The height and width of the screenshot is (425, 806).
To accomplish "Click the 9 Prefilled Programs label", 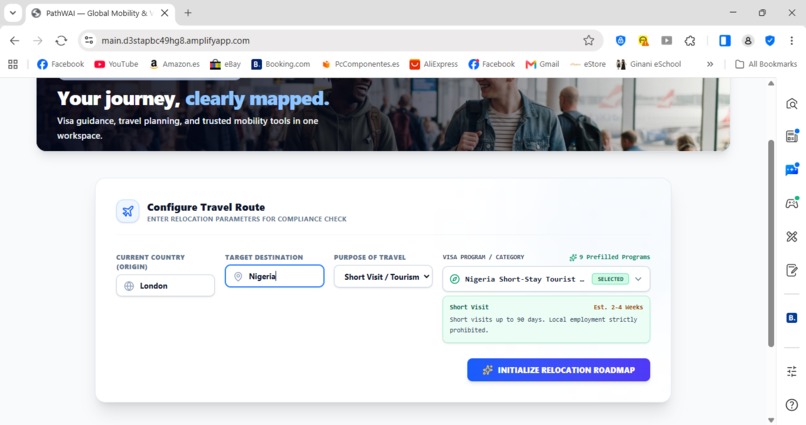I will pos(610,257).
